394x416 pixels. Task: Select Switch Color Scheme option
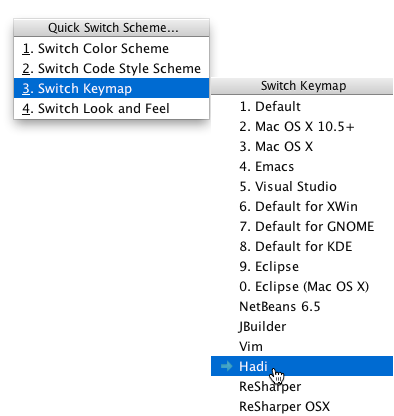111,49
